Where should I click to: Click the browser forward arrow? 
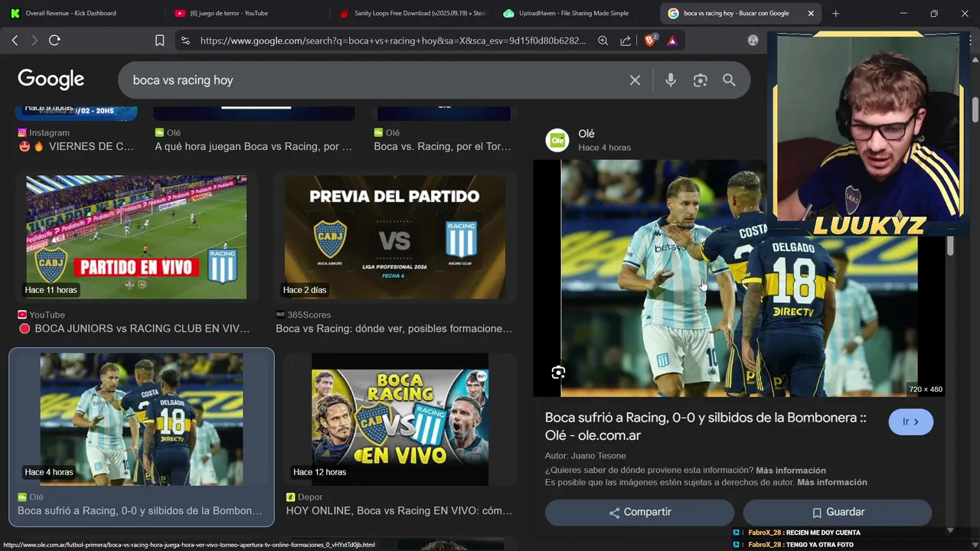click(x=34, y=41)
